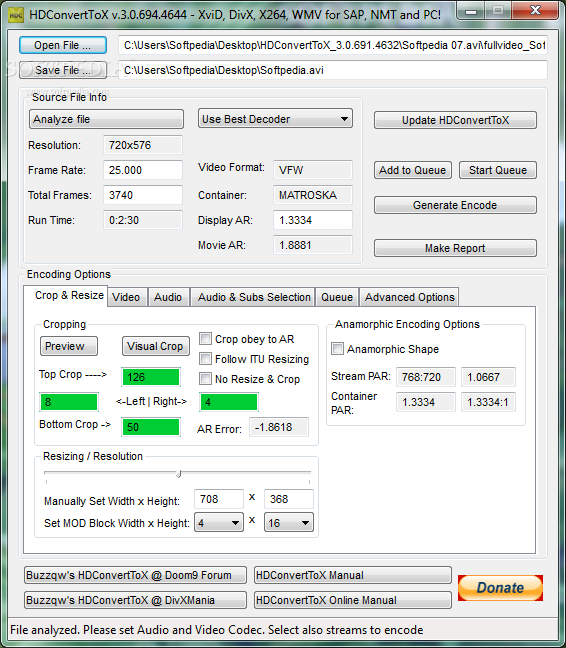566x648 pixels.
Task: Click the manual height field 368
Action: (x=289, y=499)
